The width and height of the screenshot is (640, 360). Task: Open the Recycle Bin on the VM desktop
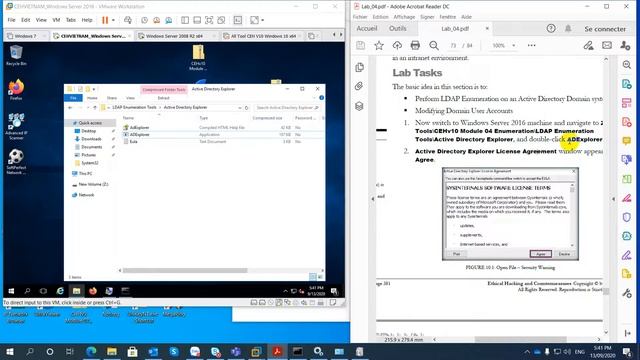pyautogui.click(x=16, y=55)
